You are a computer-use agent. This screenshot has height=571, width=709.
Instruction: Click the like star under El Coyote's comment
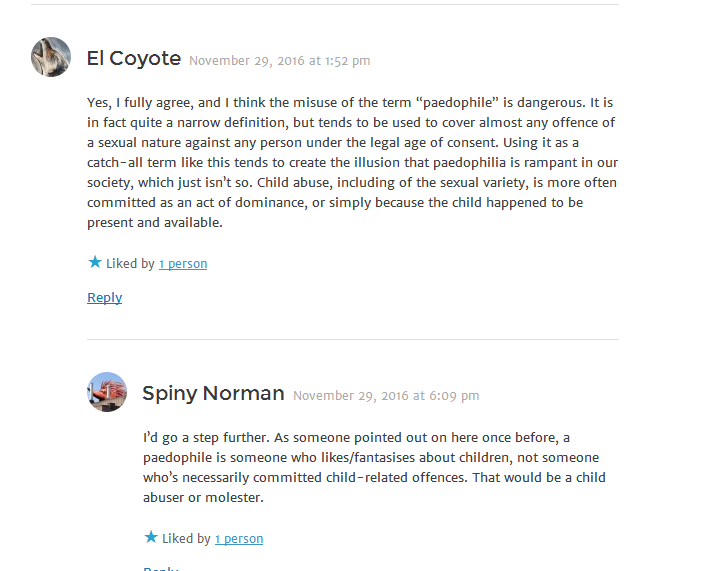[x=95, y=262]
